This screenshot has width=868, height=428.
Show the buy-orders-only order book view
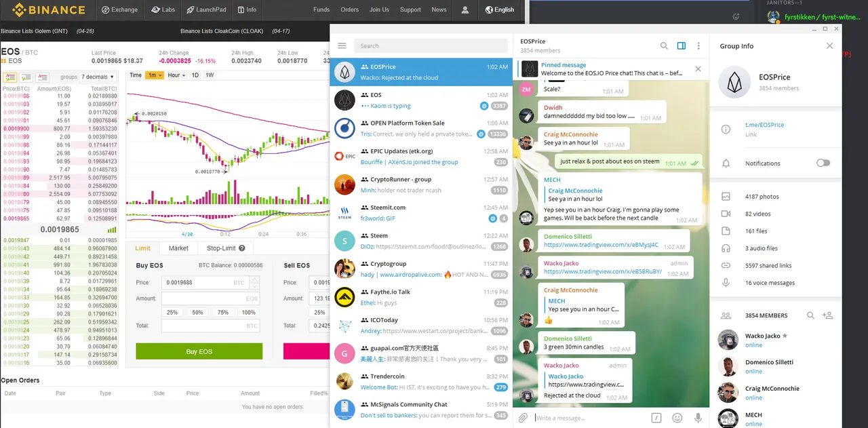click(25, 77)
